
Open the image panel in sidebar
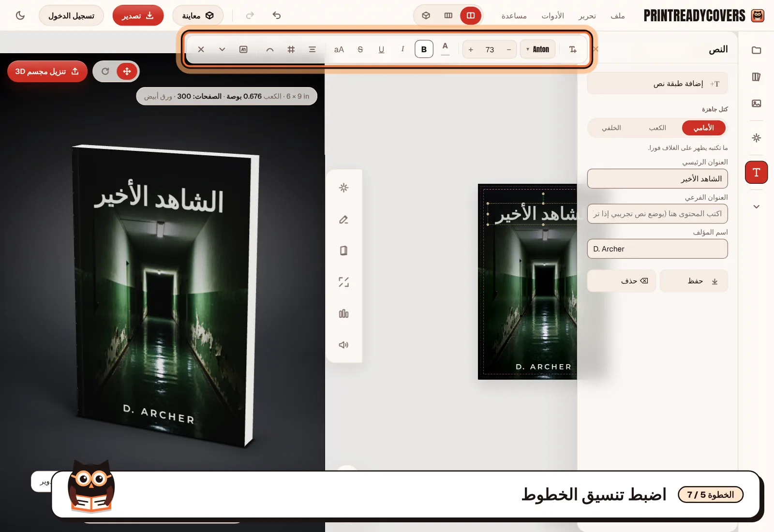point(757,103)
